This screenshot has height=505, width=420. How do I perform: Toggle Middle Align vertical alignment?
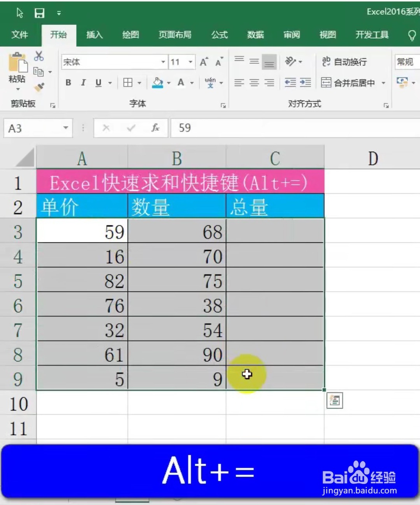254,62
